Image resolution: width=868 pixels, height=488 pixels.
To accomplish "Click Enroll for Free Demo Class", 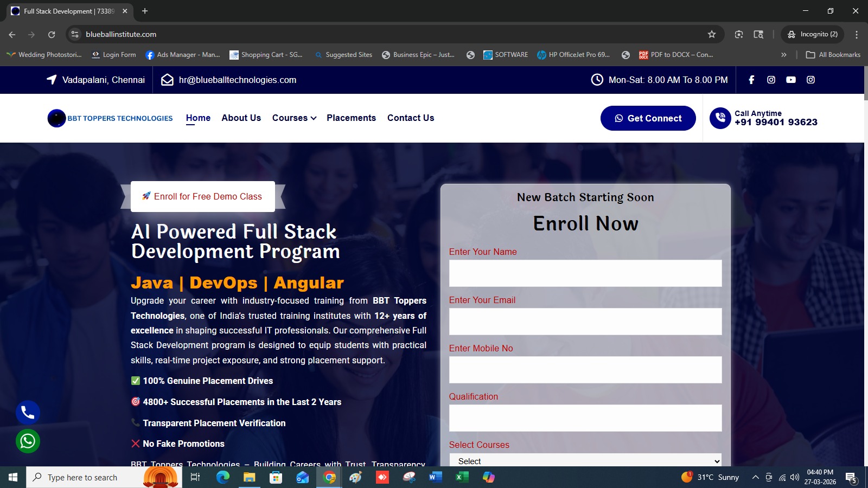I will click(202, 196).
